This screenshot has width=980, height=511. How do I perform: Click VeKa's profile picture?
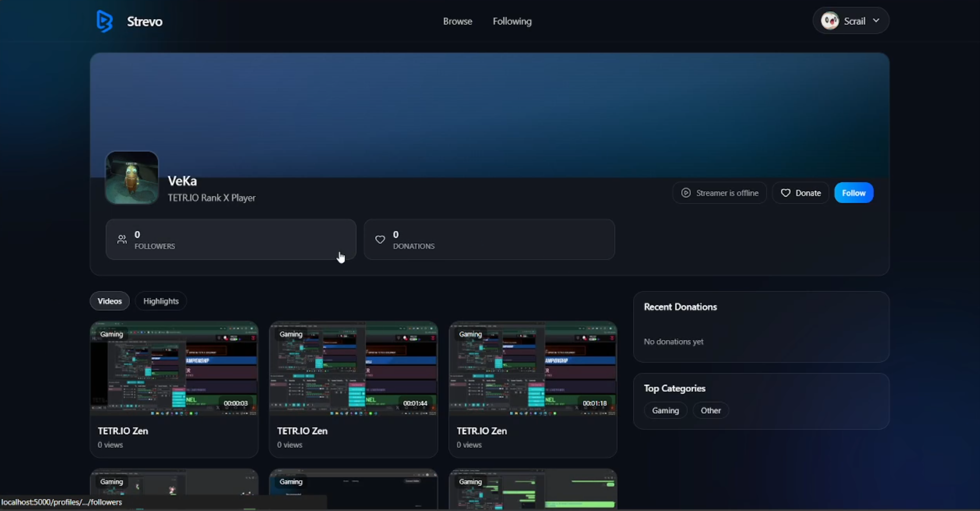pos(132,178)
